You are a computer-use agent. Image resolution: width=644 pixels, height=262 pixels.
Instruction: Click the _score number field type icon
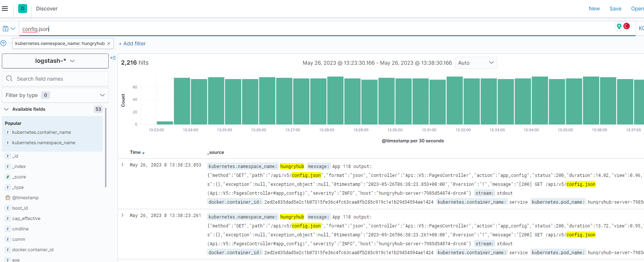7,177
